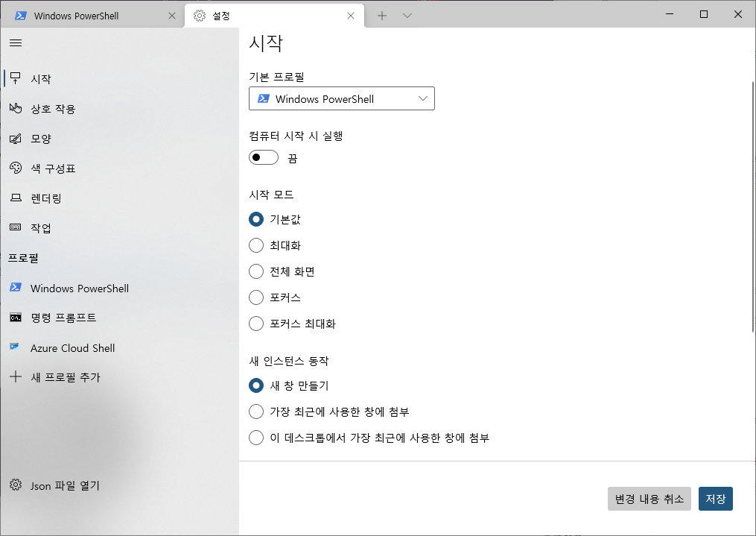Switch to the 설정 tab
756x536 pixels.
pyautogui.click(x=274, y=16)
